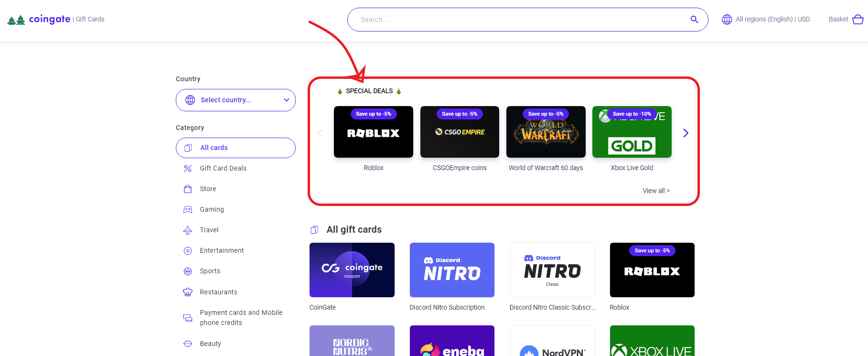This screenshot has height=356, width=868.
Task: Click the percent icon for Gift Card Deals
Action: [188, 169]
